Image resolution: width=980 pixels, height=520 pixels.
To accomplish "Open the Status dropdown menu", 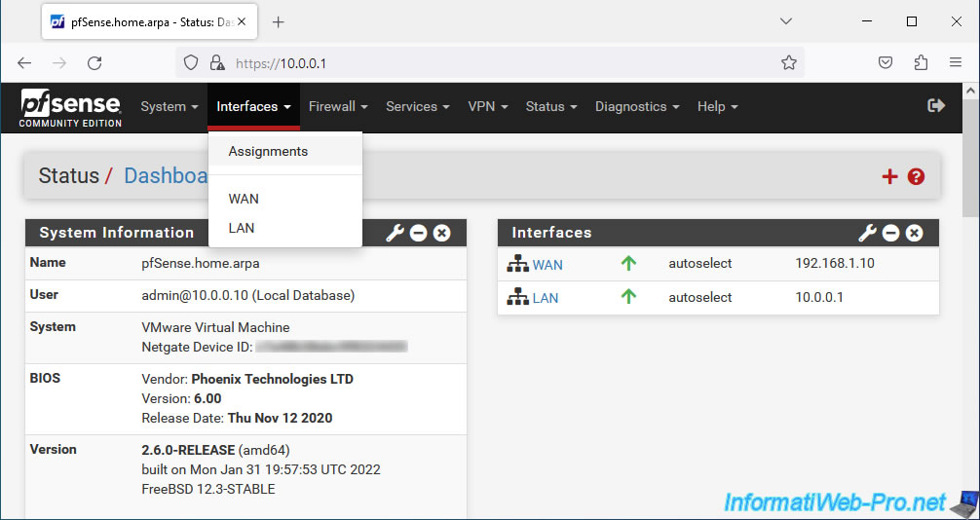I will [551, 107].
